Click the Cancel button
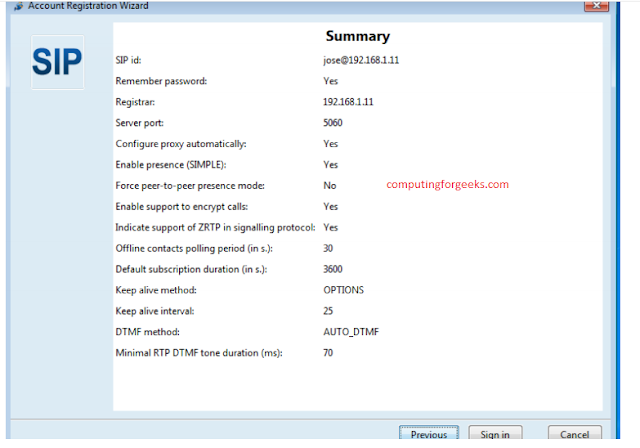This screenshot has width=640, height=448. point(574,433)
